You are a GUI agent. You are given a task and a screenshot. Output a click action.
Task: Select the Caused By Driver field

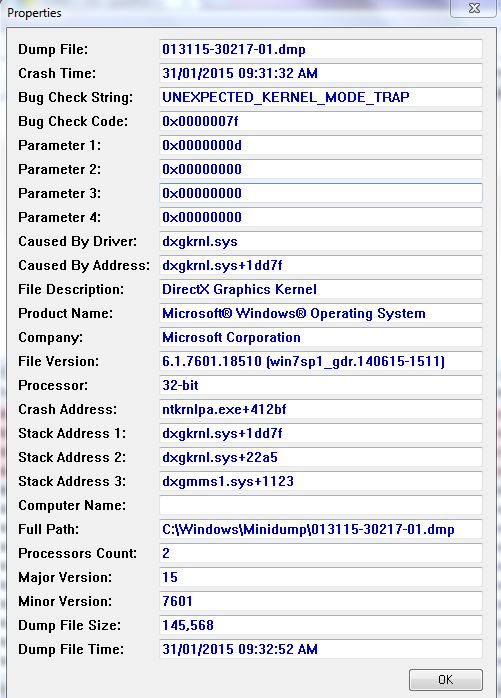[321, 241]
